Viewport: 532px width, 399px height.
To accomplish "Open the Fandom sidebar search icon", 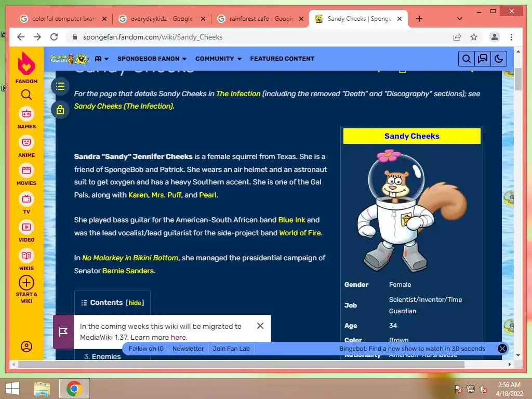I will pyautogui.click(x=26, y=95).
